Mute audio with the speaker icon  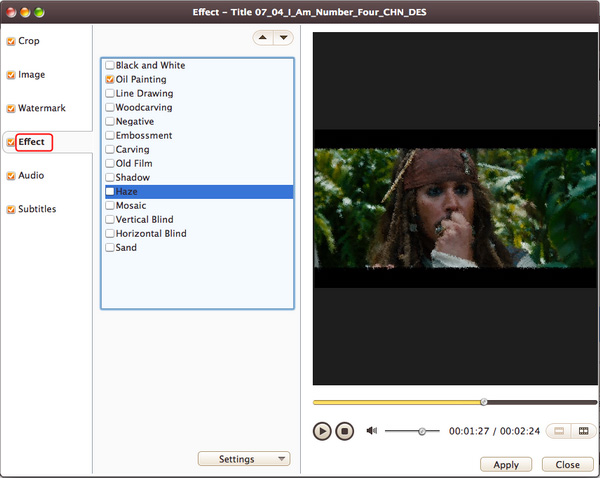tap(372, 431)
